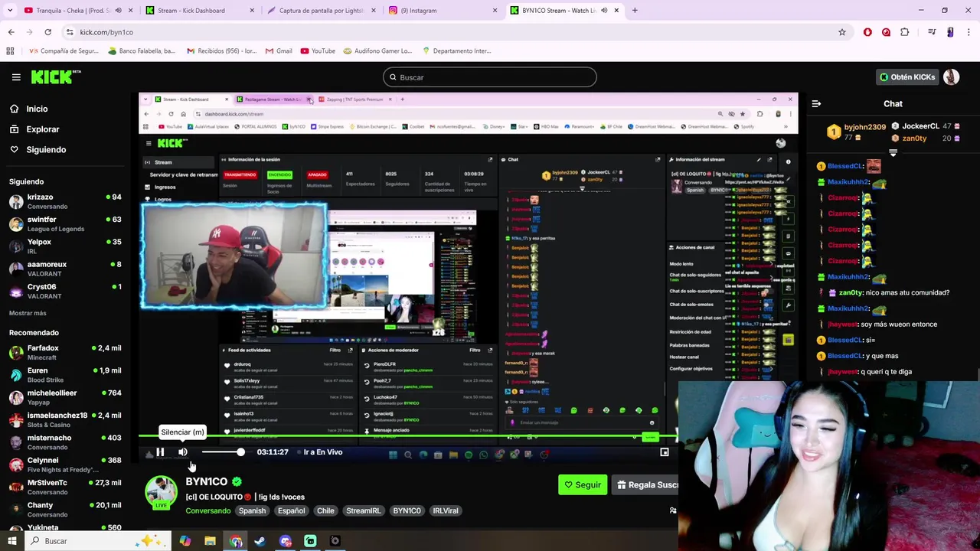The image size is (980, 551).
Task: Open aaamoreux channel in Siguiendo list
Action: coord(65,269)
